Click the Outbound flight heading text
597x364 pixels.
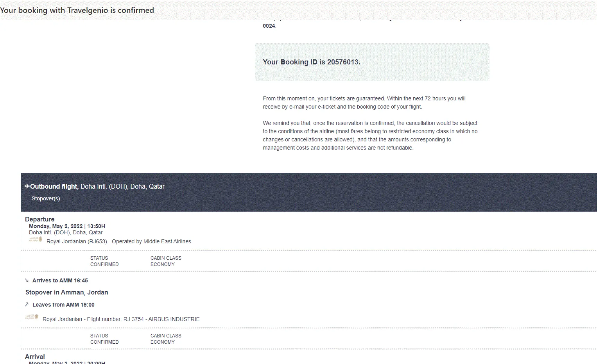(x=54, y=186)
